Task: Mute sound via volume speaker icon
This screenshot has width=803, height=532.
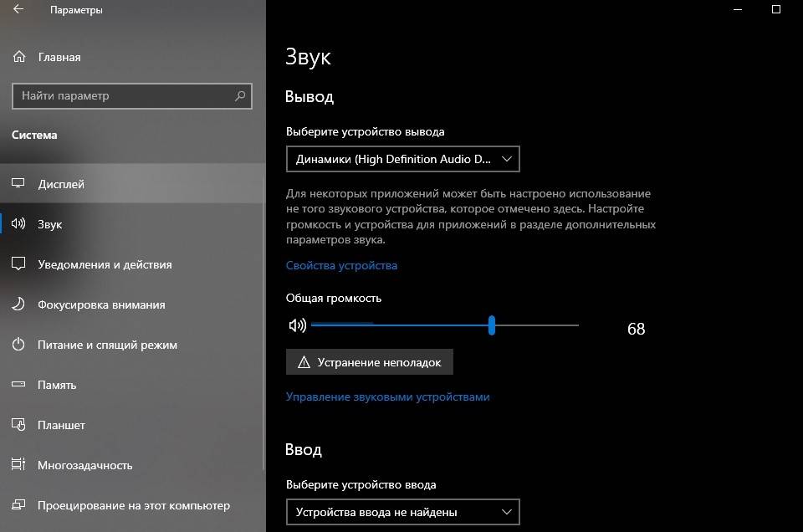Action: pos(297,325)
